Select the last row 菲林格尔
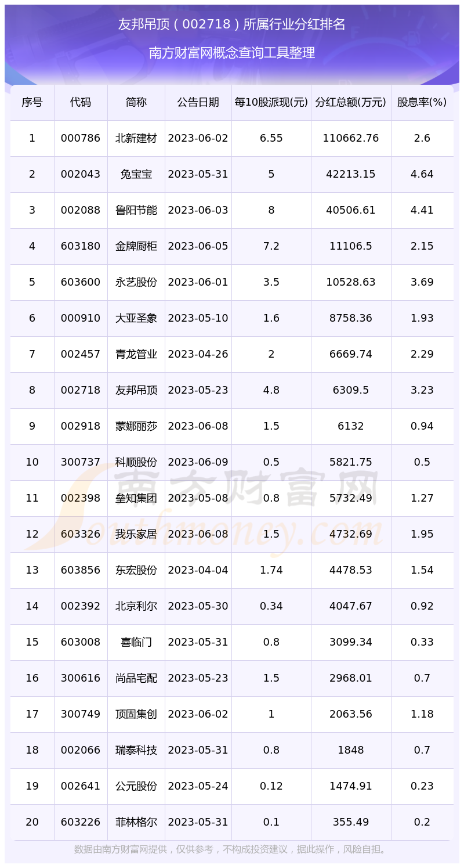Image resolution: width=464 pixels, height=868 pixels. tap(135, 822)
